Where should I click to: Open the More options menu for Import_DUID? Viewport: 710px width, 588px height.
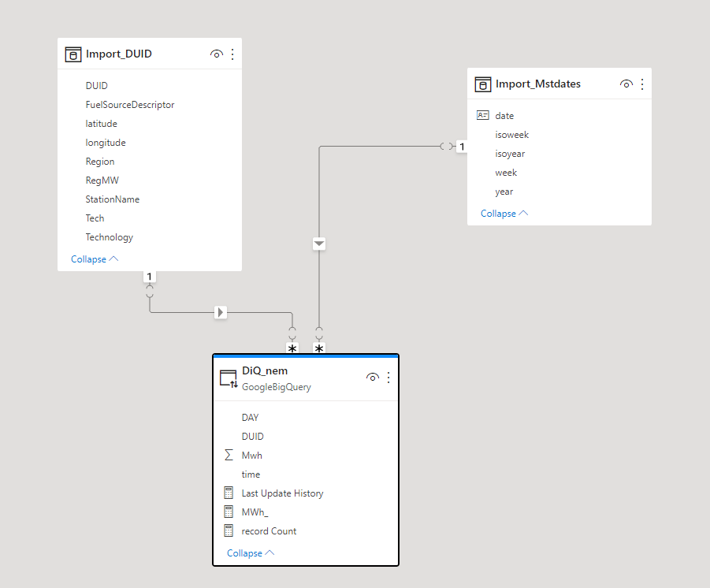click(232, 54)
